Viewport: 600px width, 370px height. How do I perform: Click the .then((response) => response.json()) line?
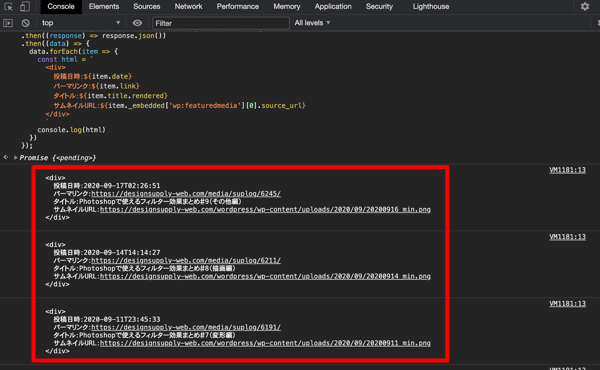[x=94, y=36]
